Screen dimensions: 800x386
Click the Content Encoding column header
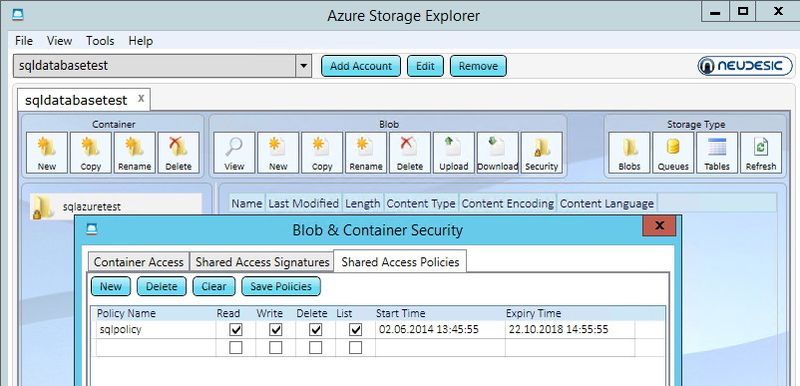coord(508,203)
